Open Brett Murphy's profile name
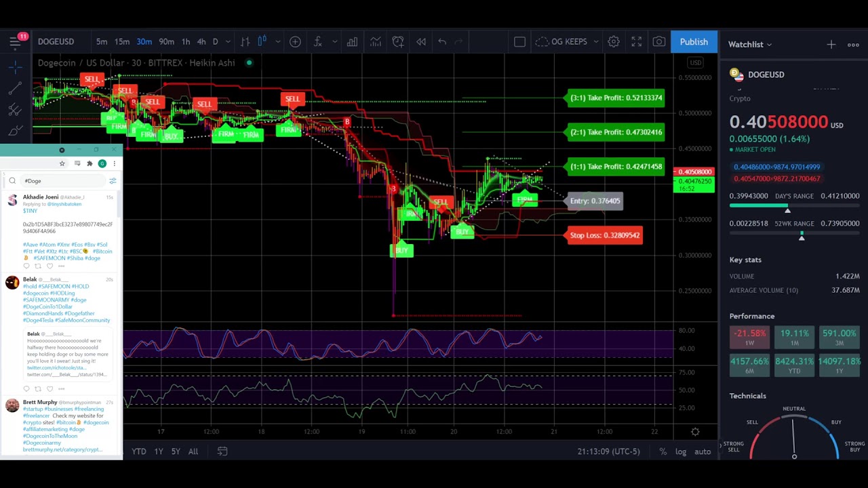The width and height of the screenshot is (868, 488). point(40,402)
